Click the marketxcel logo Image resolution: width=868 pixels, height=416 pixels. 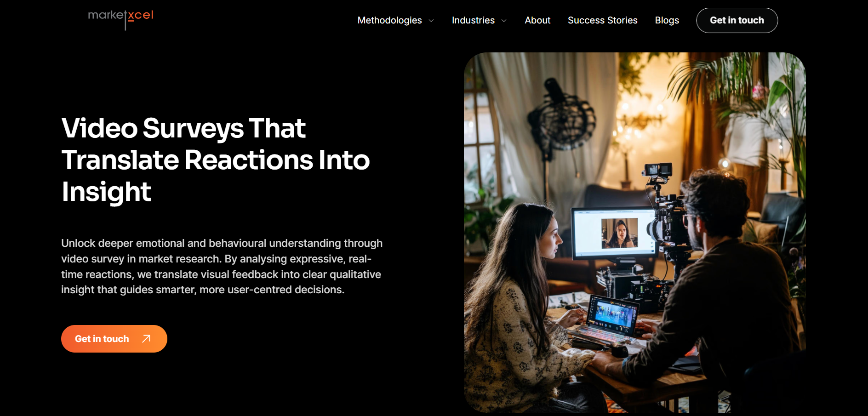point(120,19)
